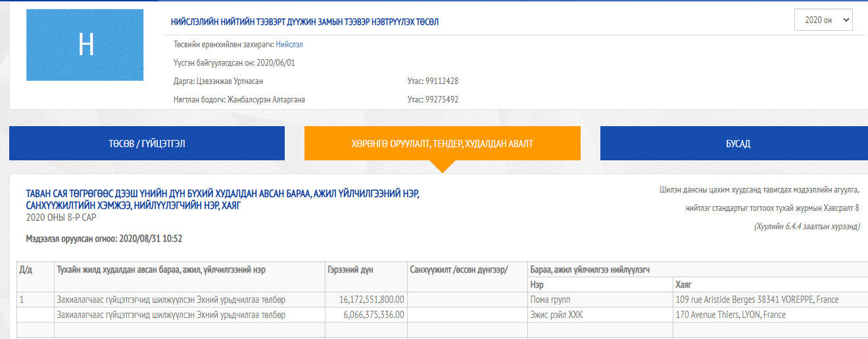Select ХӨРӨНГӨ ОРУУЛАЛТ, ТЕНДЕР, ХУДАЛДАН АВАЛТ tab
This screenshot has width=868, height=339.
pos(442,143)
